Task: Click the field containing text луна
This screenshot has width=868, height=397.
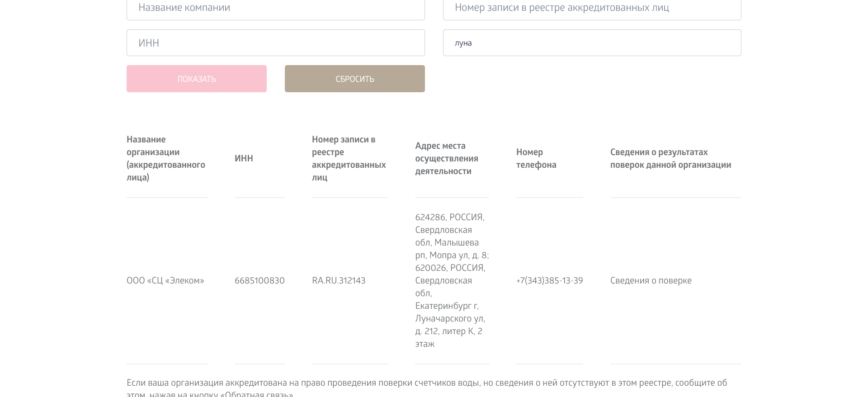Action: [592, 43]
